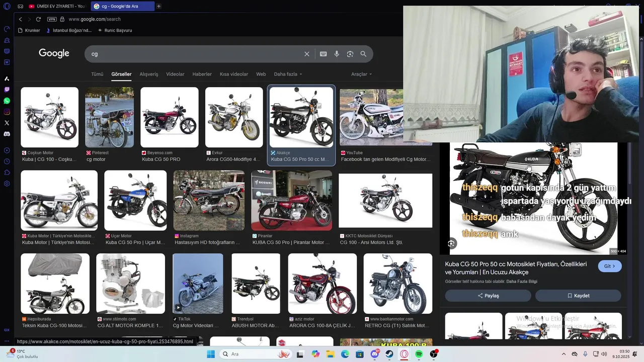The height and width of the screenshot is (362, 644).
Task: Open the sidebar settings gear icon
Action: [x=7, y=184]
